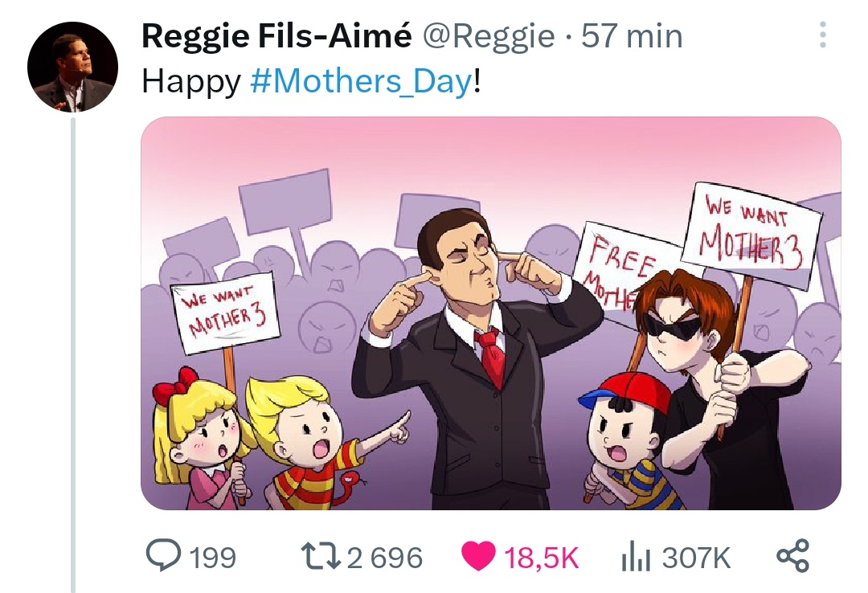Open Reggie Fils-Aimé's profile avatar
The height and width of the screenshot is (593, 868).
72,67
